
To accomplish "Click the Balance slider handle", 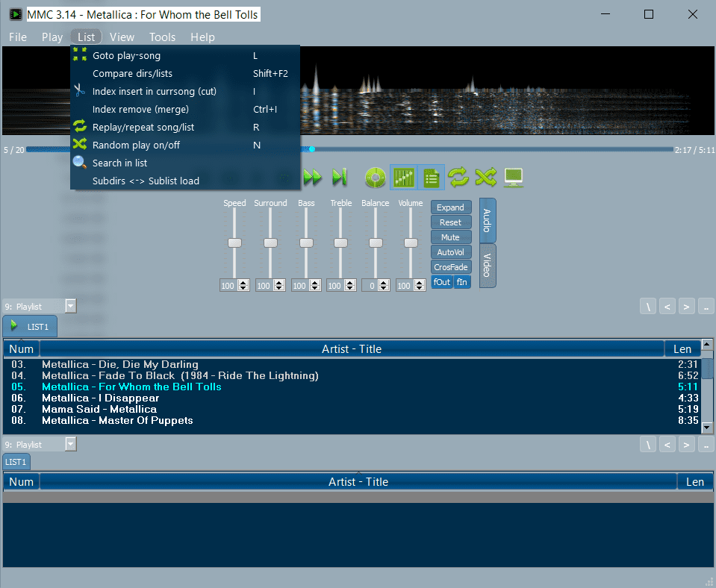I will [376, 243].
